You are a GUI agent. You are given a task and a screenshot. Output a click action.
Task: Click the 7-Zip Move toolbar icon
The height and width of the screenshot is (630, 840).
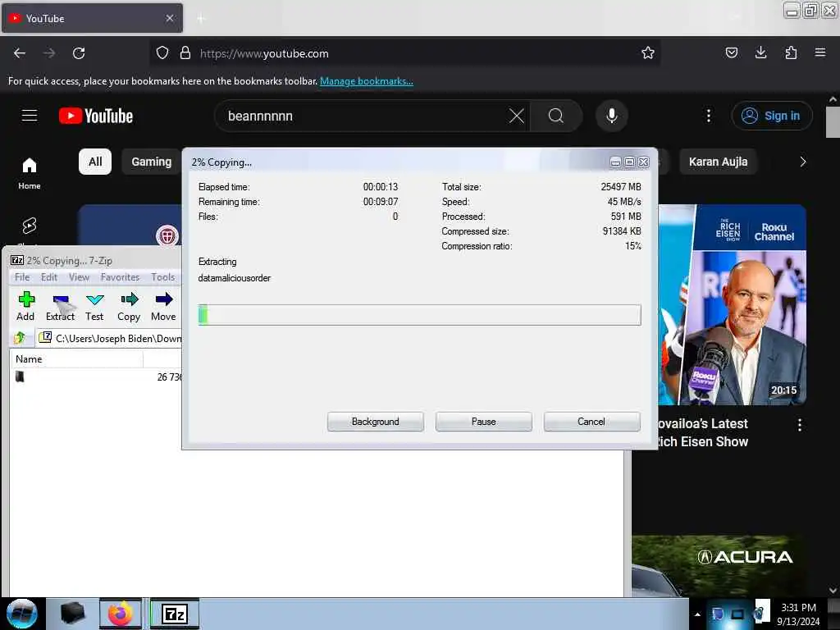tap(163, 306)
